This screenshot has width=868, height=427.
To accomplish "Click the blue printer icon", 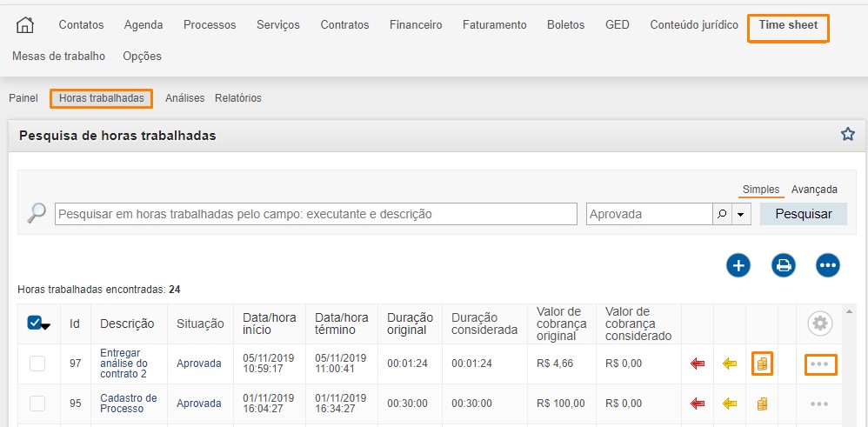I will 783,265.
